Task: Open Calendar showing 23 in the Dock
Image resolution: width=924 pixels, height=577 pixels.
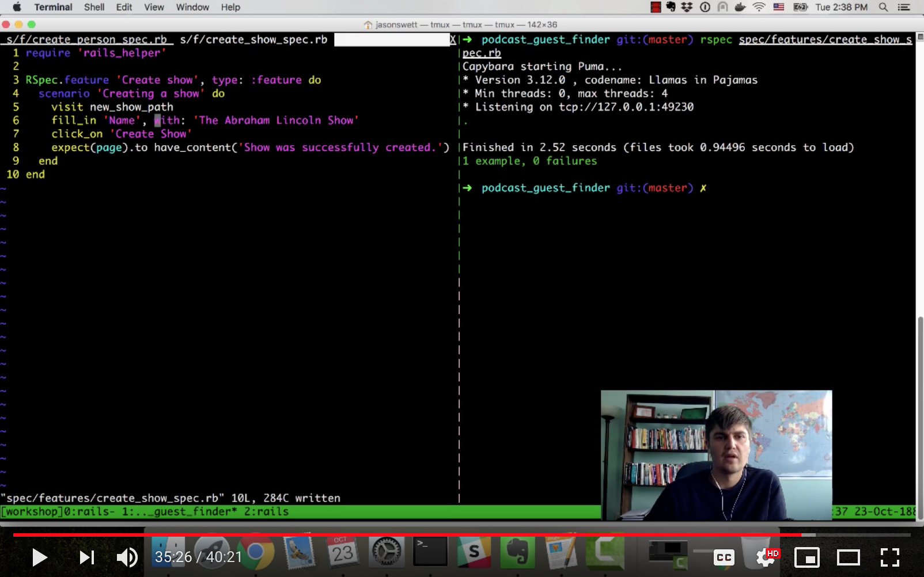Action: tap(342, 553)
